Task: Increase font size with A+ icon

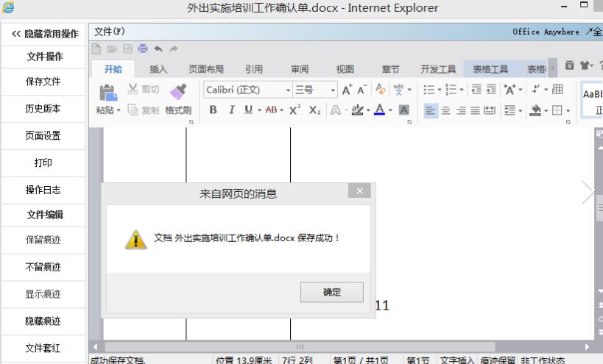Action: click(x=347, y=90)
